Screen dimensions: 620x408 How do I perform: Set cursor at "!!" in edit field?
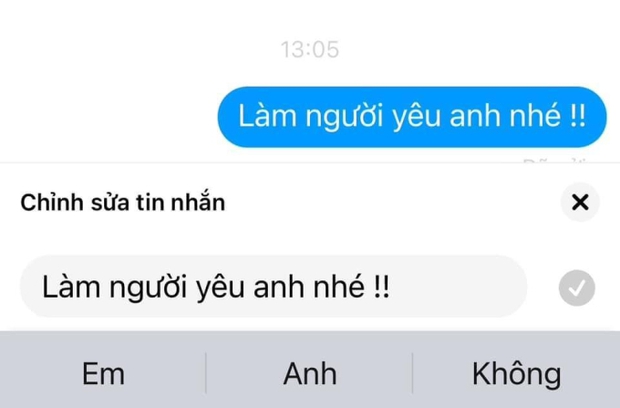coord(382,287)
